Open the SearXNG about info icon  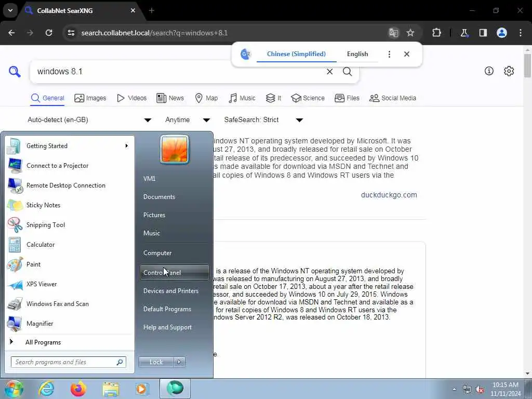tap(489, 71)
